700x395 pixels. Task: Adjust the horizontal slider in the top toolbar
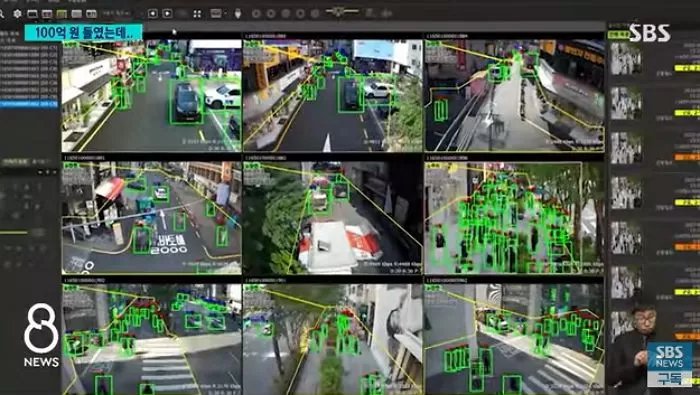(342, 11)
